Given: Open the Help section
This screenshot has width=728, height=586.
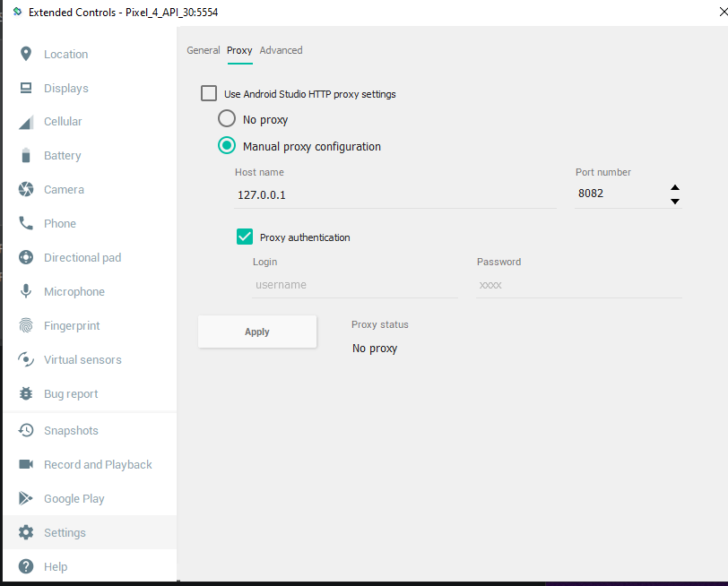Looking at the screenshot, I should click(54, 566).
